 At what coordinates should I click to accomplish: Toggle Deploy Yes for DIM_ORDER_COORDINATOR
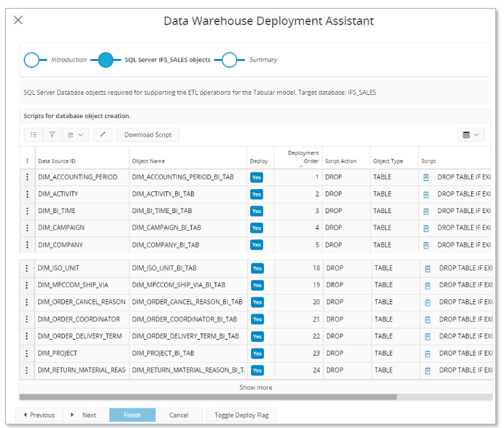pyautogui.click(x=257, y=319)
